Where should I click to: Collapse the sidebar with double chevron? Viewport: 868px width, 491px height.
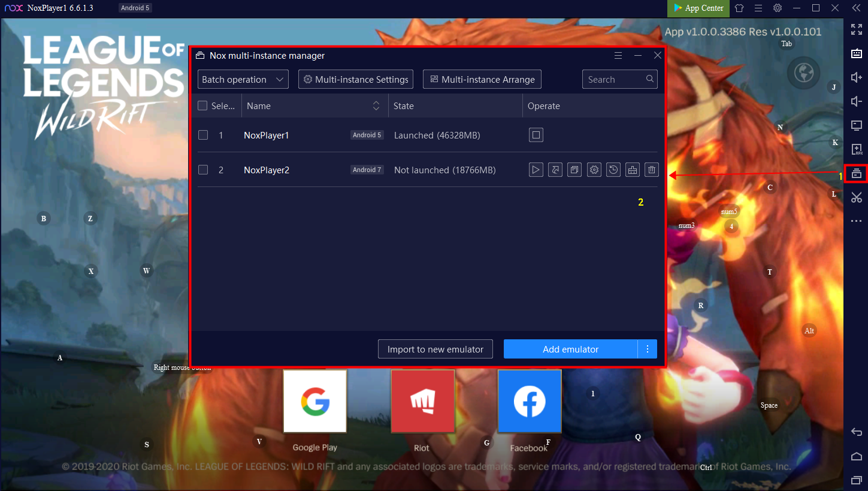point(857,8)
